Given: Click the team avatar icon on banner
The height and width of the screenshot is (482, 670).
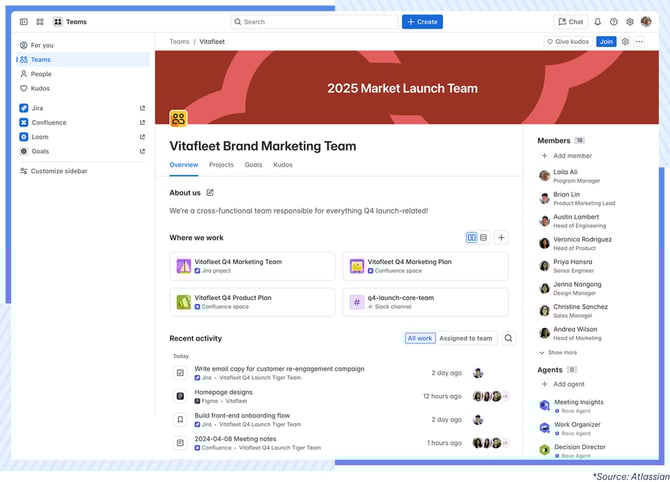Looking at the screenshot, I should point(178,118).
